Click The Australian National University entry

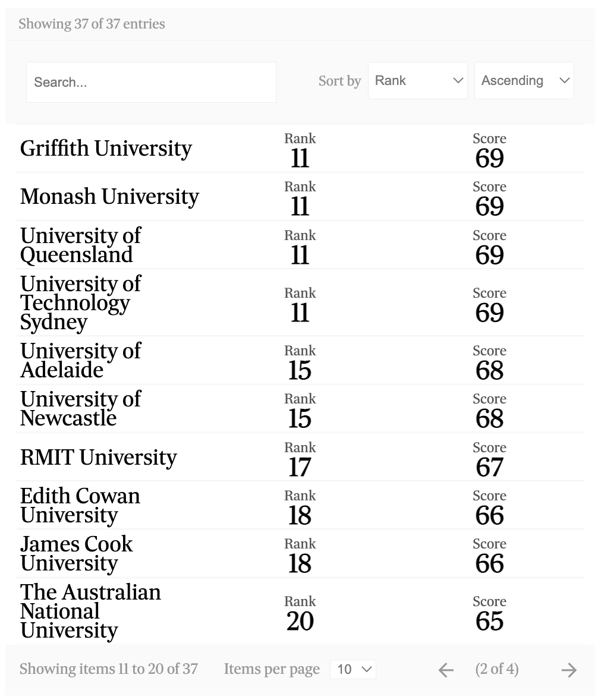(x=90, y=611)
